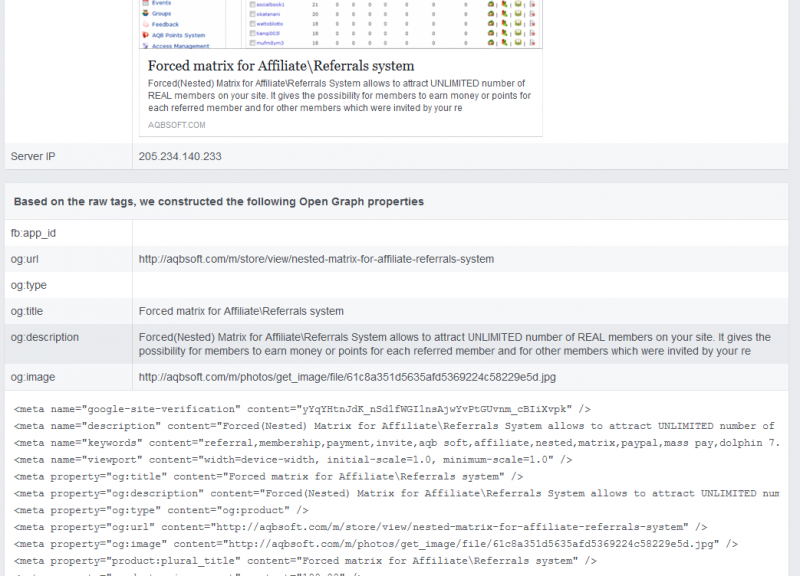Click the og:description table value text
This screenshot has width=800, height=576.
click(455, 344)
